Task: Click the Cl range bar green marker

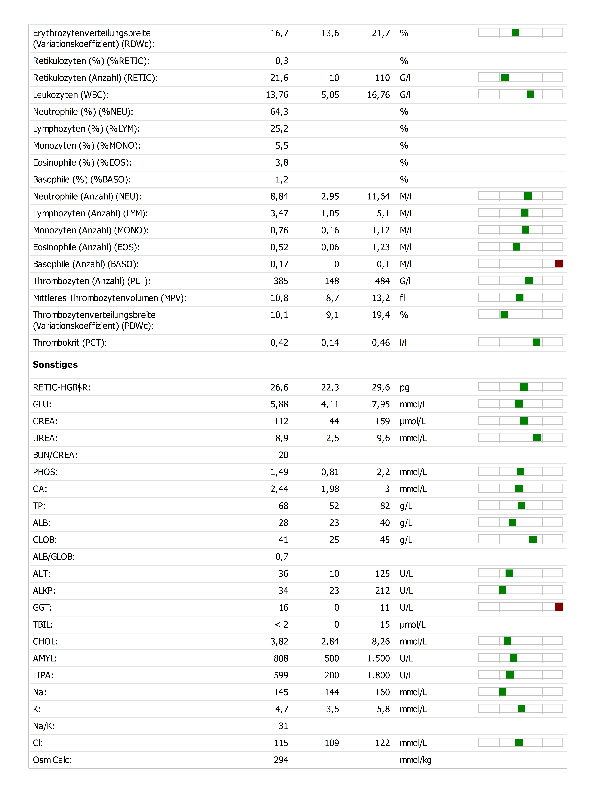Action: click(x=519, y=742)
